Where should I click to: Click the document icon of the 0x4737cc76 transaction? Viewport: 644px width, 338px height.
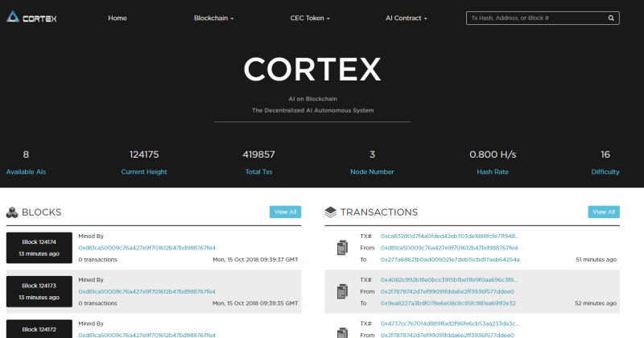(342, 332)
